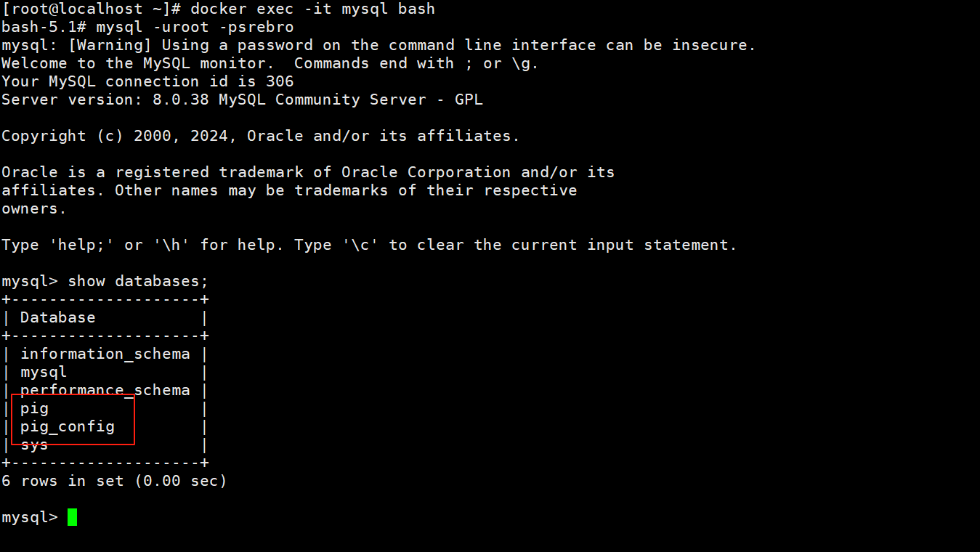Click the 'Oracle is a registered trademark' line
This screenshot has height=552, width=980.
(308, 172)
